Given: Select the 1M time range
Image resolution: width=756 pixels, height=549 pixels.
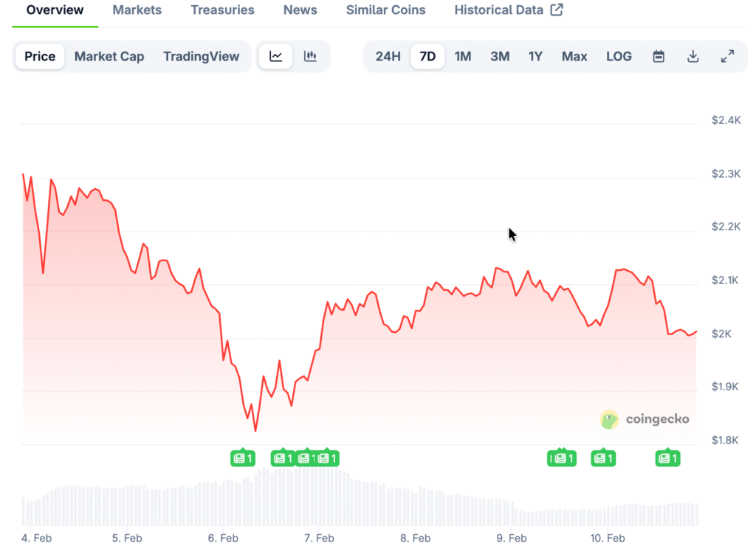Looking at the screenshot, I should 463,57.
